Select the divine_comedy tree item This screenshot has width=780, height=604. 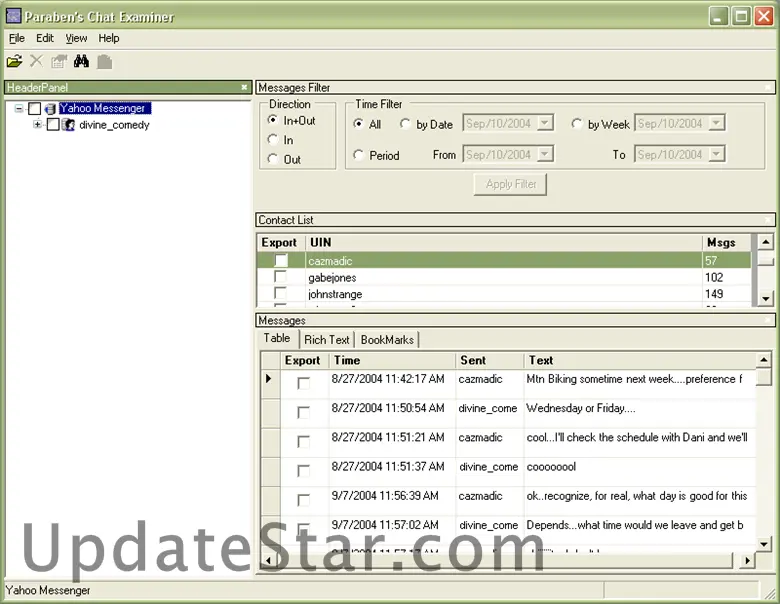pos(114,125)
